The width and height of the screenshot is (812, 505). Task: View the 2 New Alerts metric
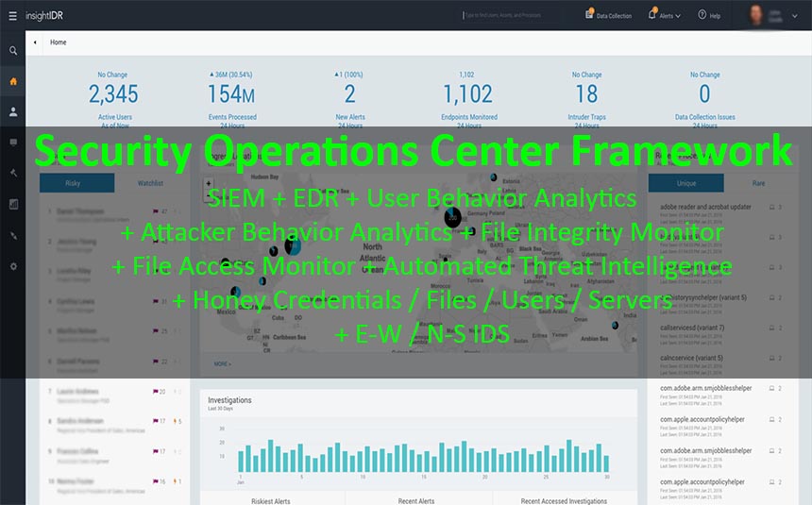click(349, 94)
